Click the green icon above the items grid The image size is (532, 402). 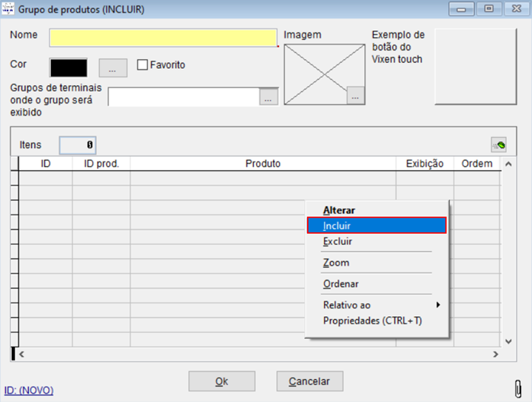point(499,145)
